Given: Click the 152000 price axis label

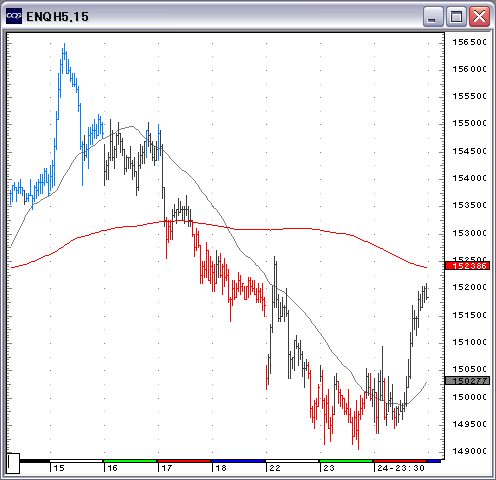Looking at the screenshot, I should pyautogui.click(x=469, y=287).
